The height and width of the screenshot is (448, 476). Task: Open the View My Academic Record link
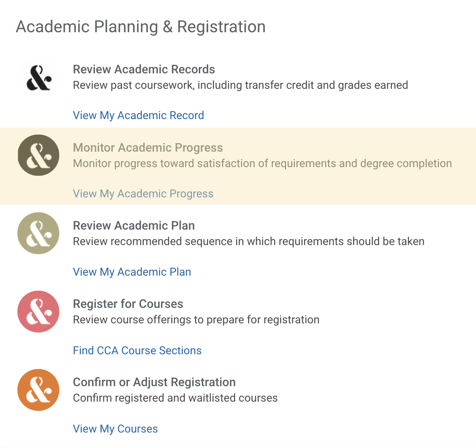138,115
